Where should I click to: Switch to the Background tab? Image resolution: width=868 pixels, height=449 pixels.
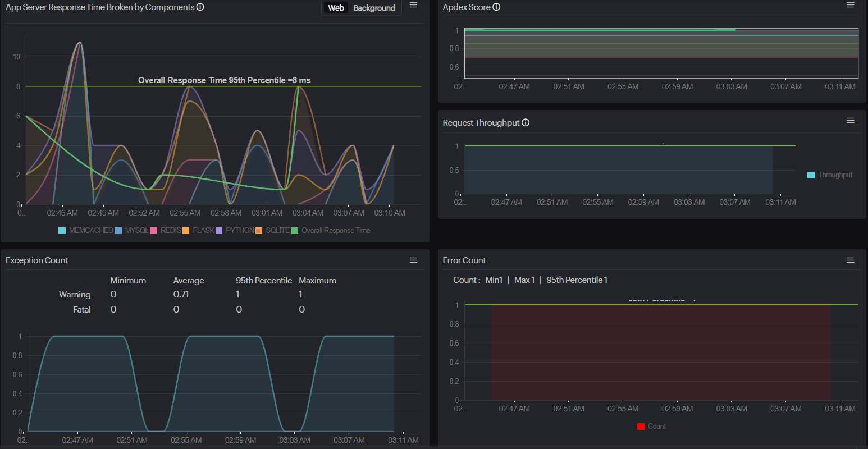tap(374, 8)
